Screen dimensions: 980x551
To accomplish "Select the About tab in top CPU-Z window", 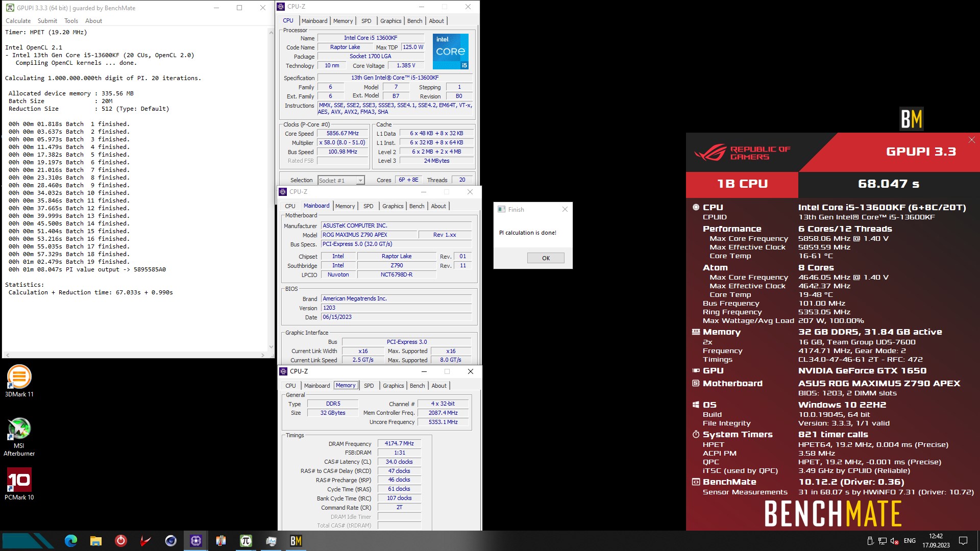I will click(x=436, y=21).
